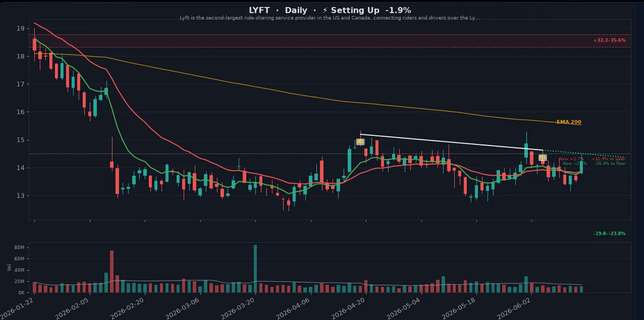The image size is (644, 320).
Task: Click the Lyft company description subtitle
Action: (330, 18)
